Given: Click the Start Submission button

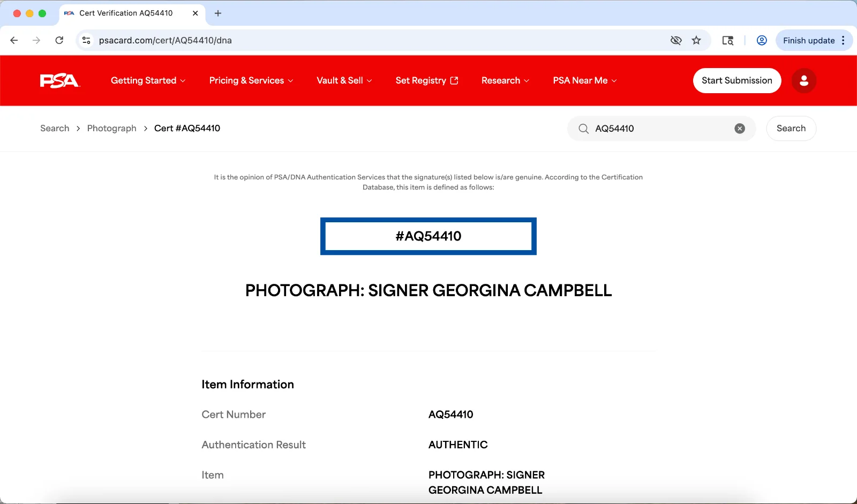Looking at the screenshot, I should point(737,80).
